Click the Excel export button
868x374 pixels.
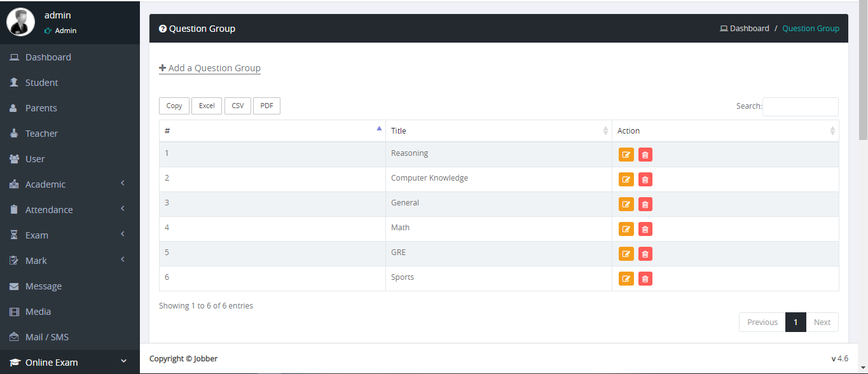pyautogui.click(x=207, y=106)
